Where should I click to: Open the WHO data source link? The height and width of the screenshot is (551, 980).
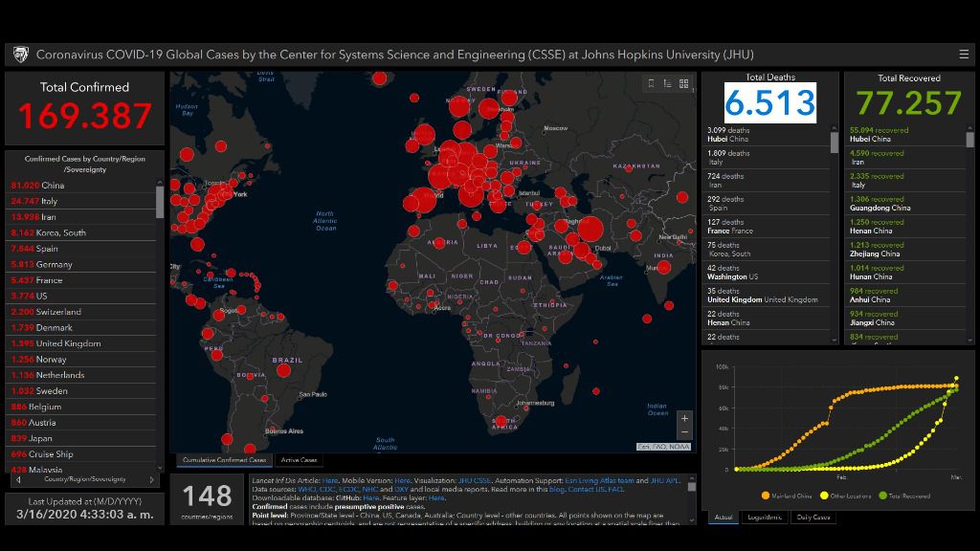click(x=307, y=489)
